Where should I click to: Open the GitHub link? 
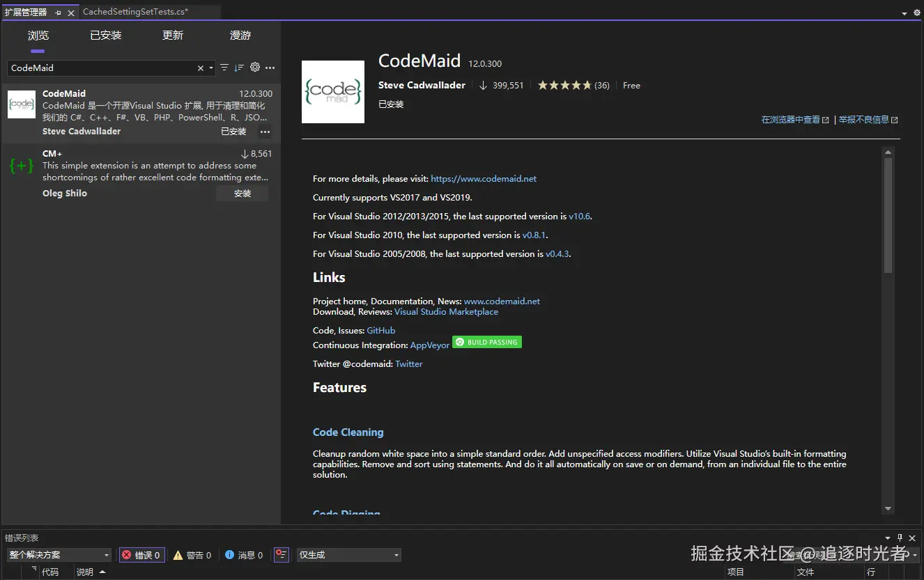point(381,330)
